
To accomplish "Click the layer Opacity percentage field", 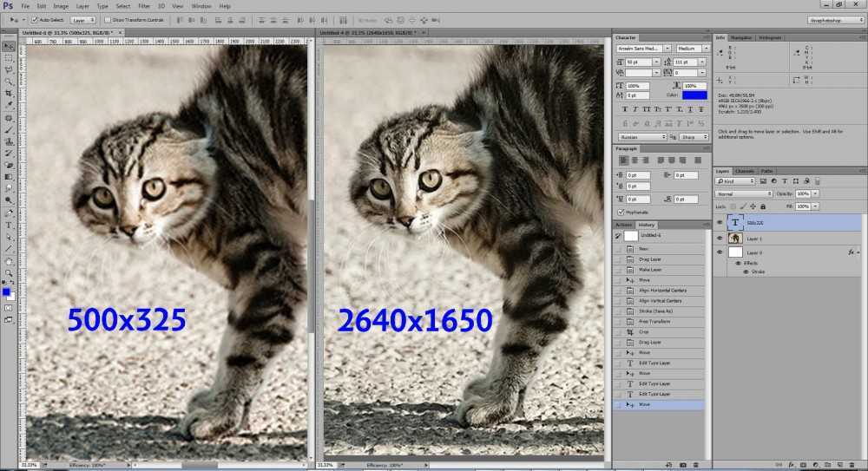I will point(803,193).
